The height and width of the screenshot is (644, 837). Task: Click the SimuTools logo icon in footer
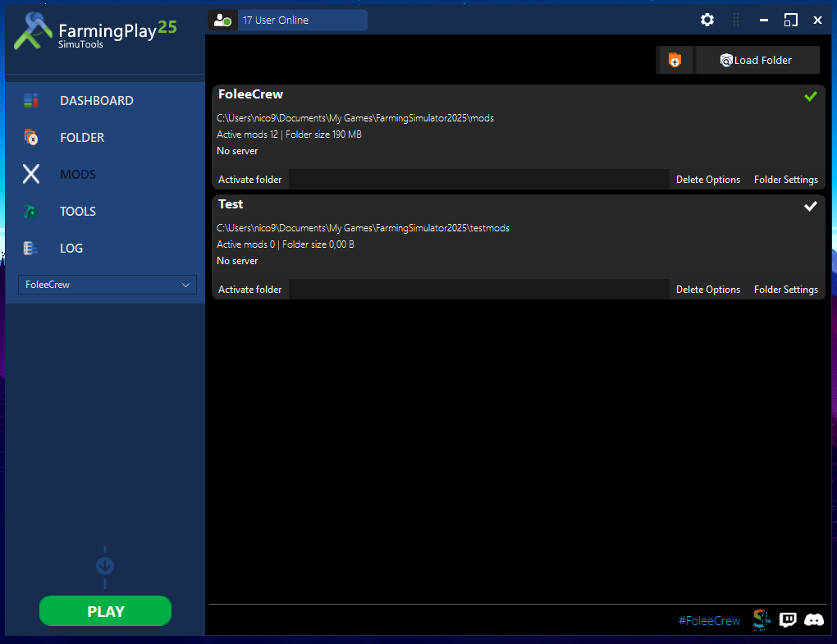762,619
